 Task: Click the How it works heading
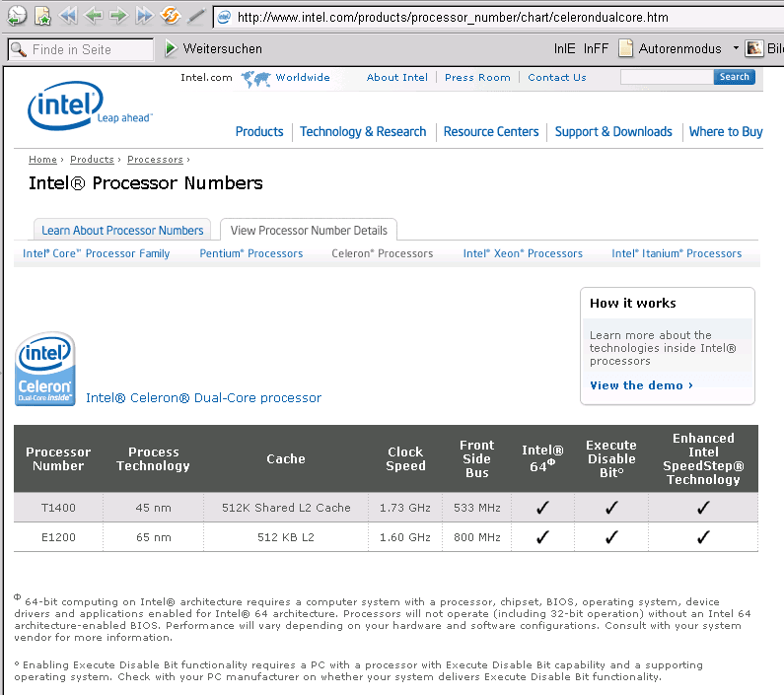coord(632,303)
